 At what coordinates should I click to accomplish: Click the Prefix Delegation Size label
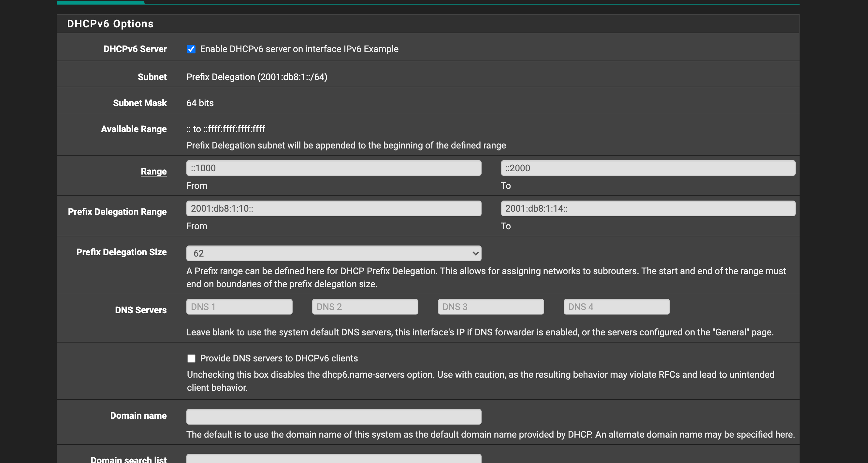point(121,252)
